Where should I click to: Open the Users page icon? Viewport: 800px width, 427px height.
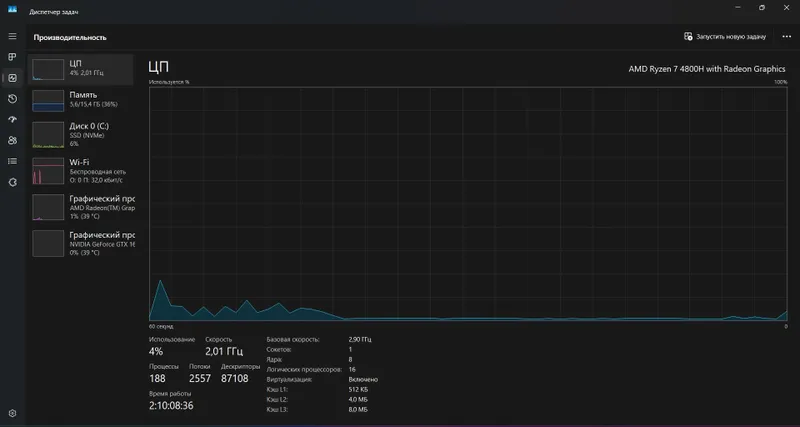(x=12, y=140)
